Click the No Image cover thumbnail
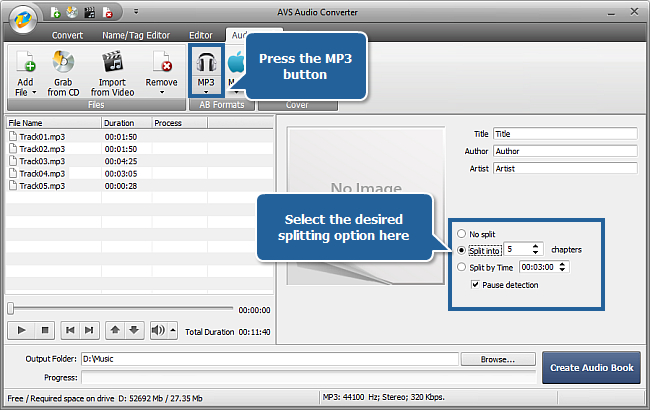The height and width of the screenshot is (410, 650). click(x=366, y=206)
